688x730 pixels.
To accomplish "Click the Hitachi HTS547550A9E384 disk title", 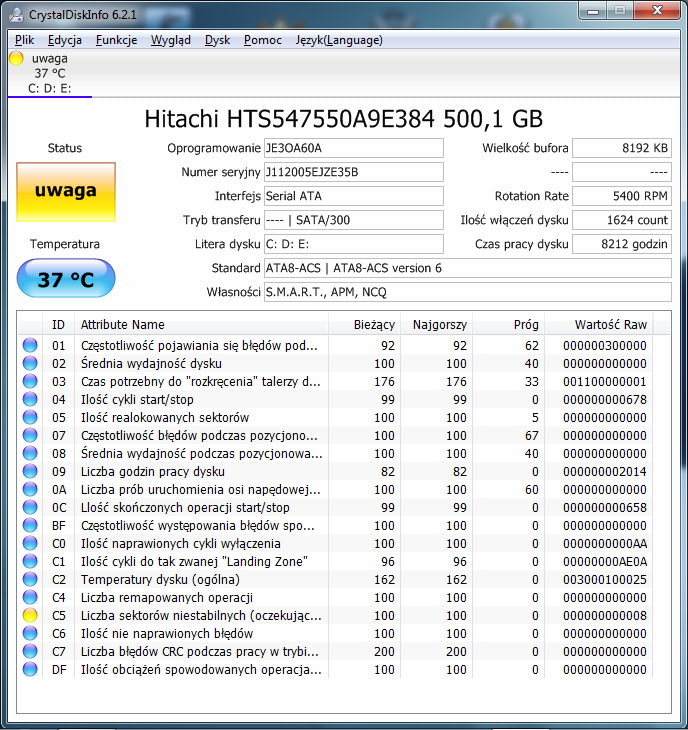I will click(x=344, y=119).
